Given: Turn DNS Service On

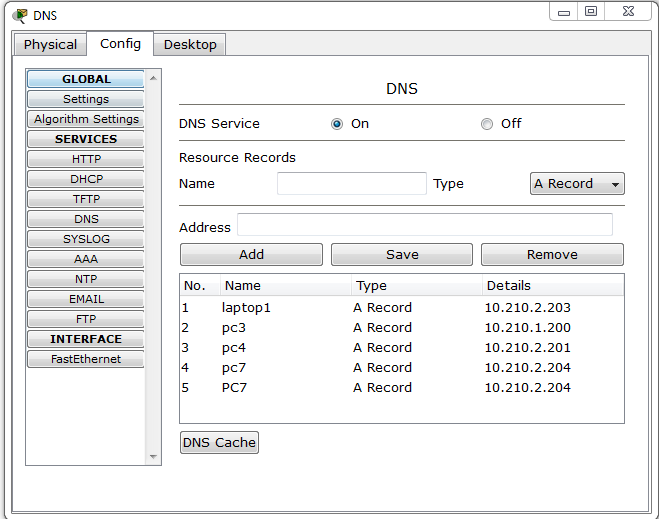Looking at the screenshot, I should point(337,124).
